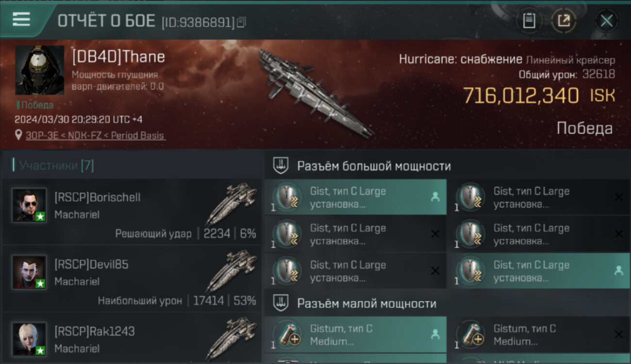
Task: Select the [RSCP]Borischell participant entry
Action: pyautogui.click(x=132, y=213)
